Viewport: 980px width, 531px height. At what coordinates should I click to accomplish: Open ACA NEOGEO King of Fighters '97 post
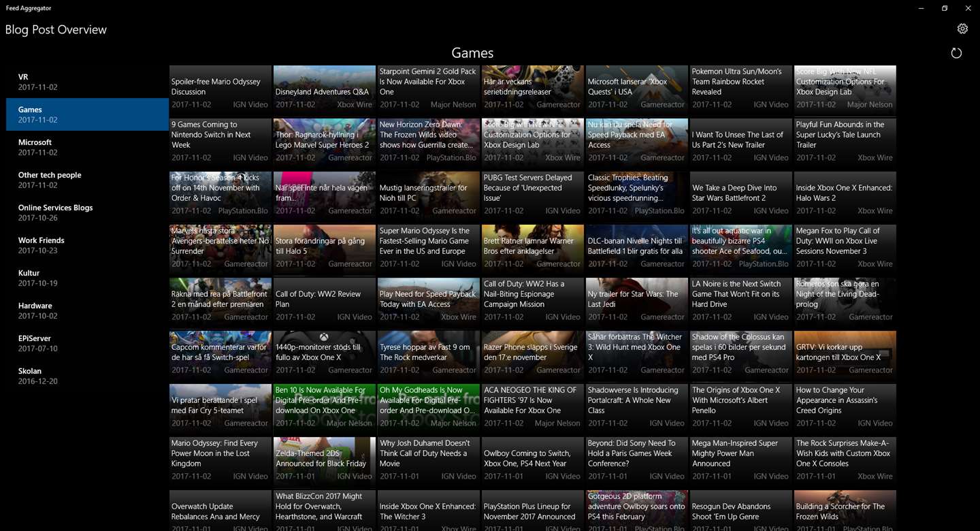(x=533, y=409)
